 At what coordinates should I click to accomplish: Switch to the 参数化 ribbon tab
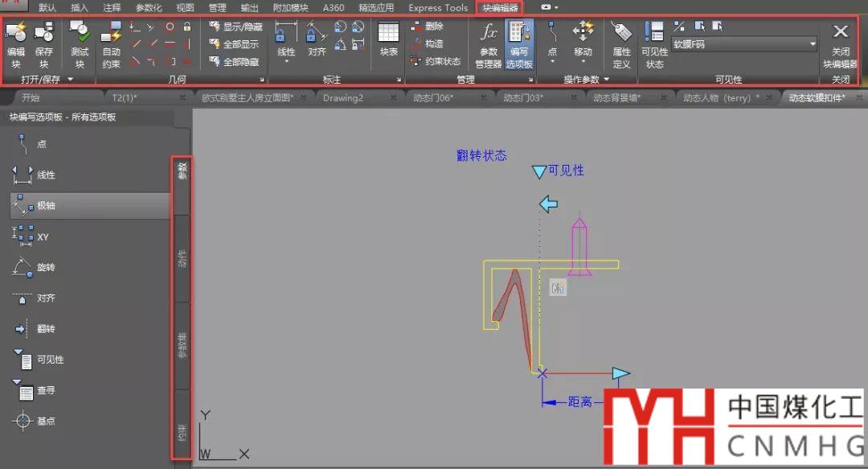click(148, 7)
